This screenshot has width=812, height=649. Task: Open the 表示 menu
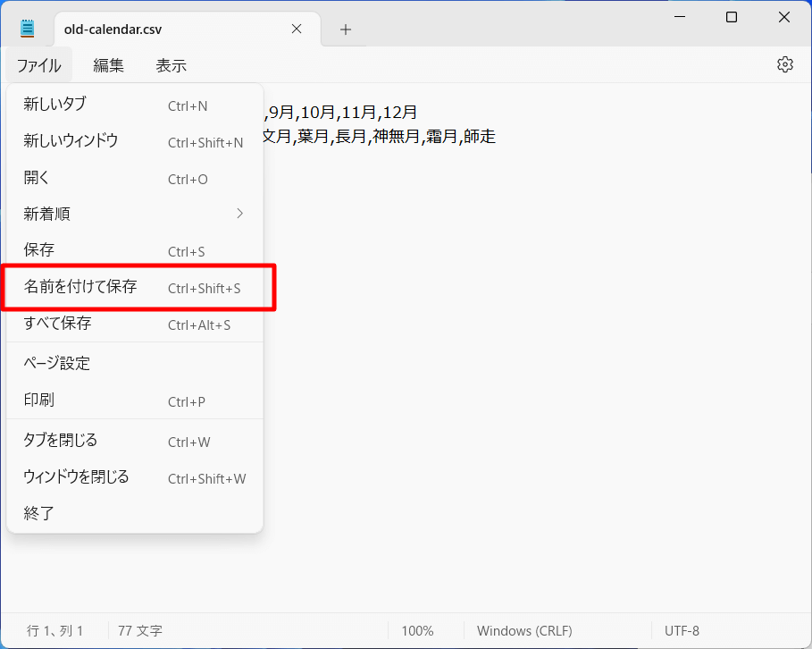point(172,65)
